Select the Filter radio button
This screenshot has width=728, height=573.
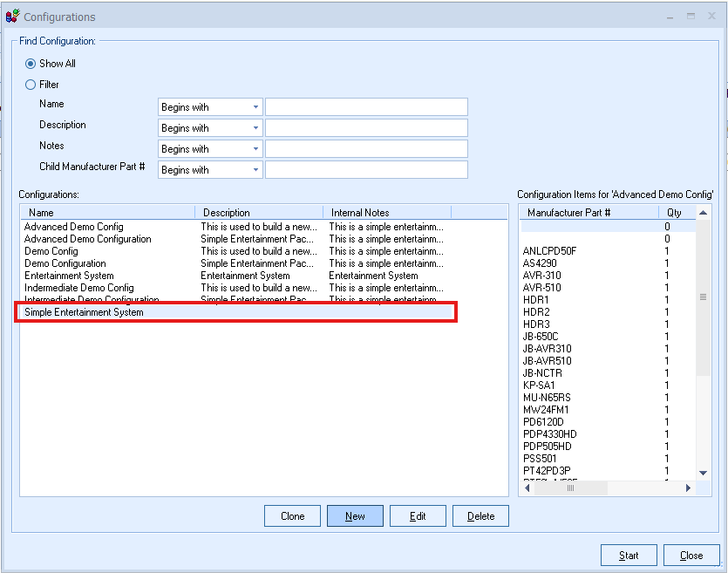point(31,85)
